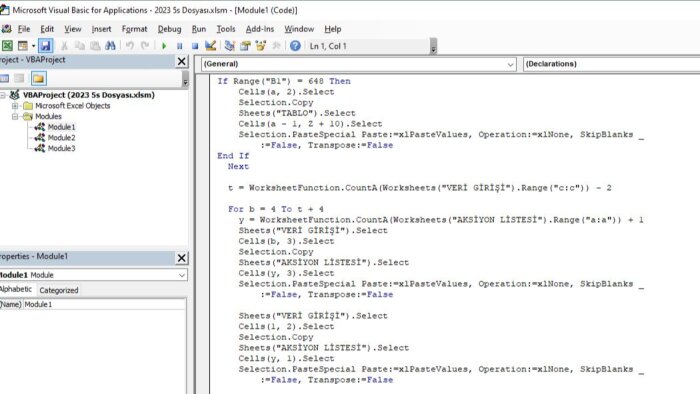This screenshot has height=394, width=700.
Task: Close the Properties - Module1 panel
Action: point(181,258)
